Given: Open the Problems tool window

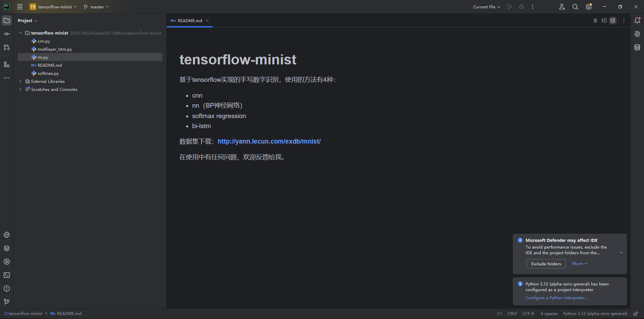Looking at the screenshot, I should coord(7,288).
